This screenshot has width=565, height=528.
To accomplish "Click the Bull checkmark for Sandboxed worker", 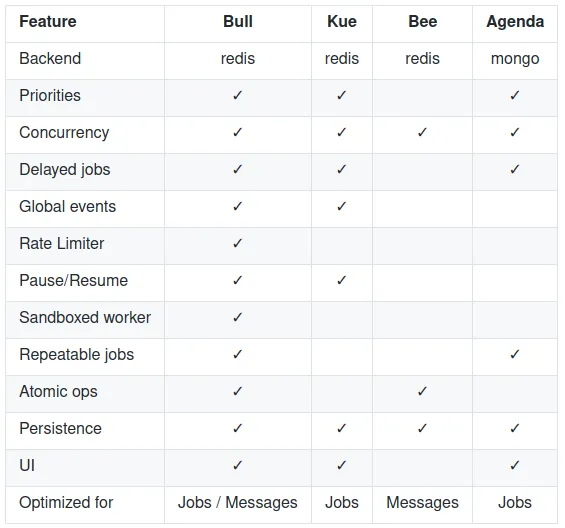I will tap(237, 318).
